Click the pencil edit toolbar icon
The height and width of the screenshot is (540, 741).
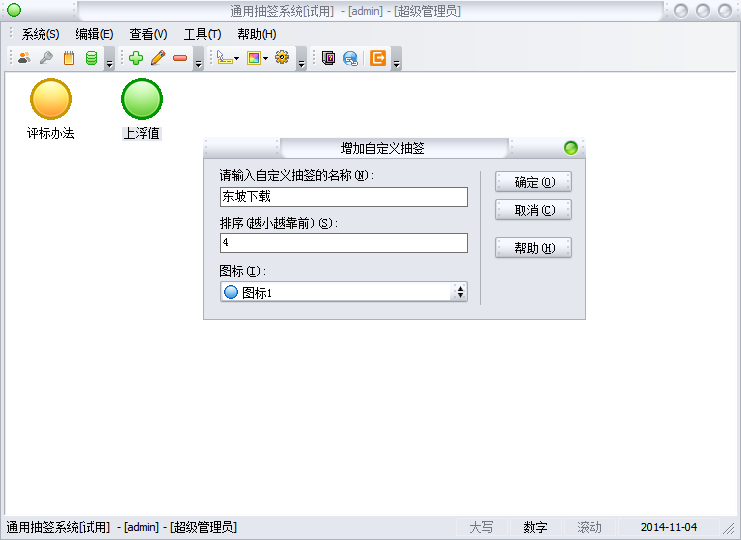tap(158, 58)
